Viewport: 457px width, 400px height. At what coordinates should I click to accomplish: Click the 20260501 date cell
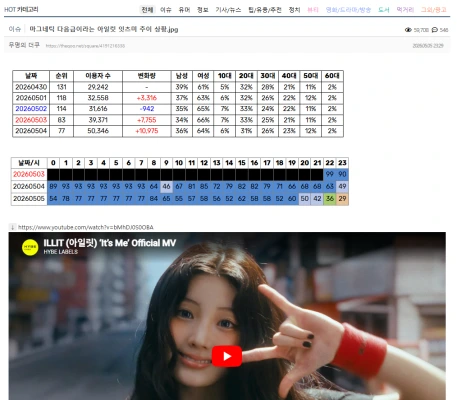tap(31, 98)
